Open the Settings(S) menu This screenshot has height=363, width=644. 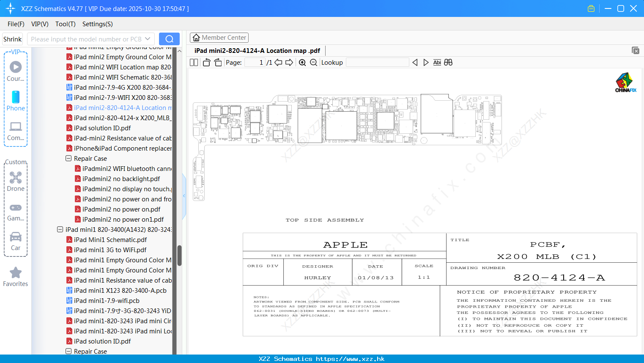click(x=98, y=24)
